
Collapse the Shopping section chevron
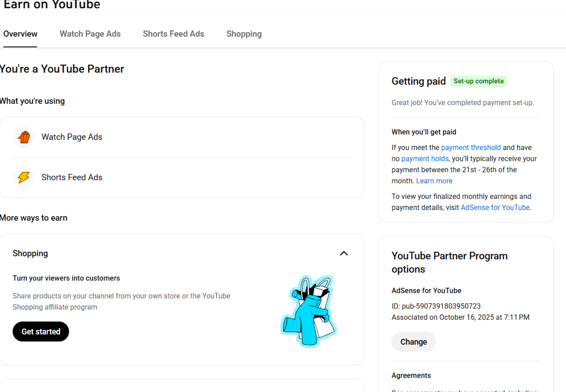(344, 254)
